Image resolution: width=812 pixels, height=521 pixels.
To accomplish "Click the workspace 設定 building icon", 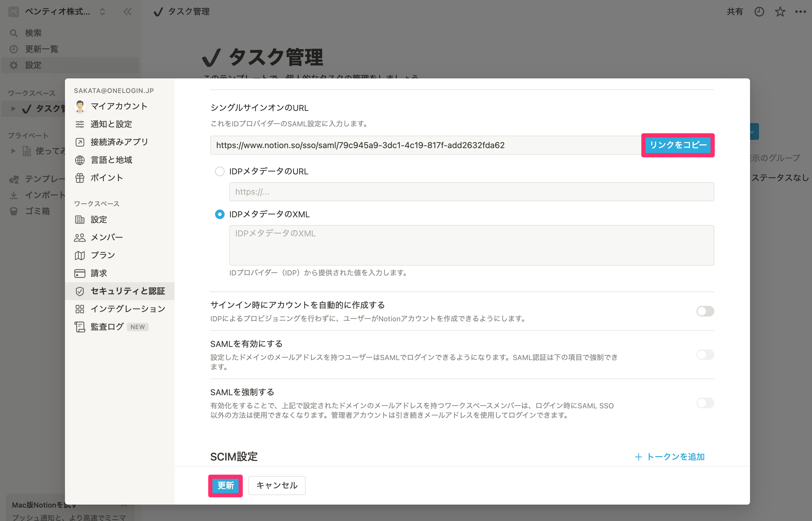I will coord(80,220).
